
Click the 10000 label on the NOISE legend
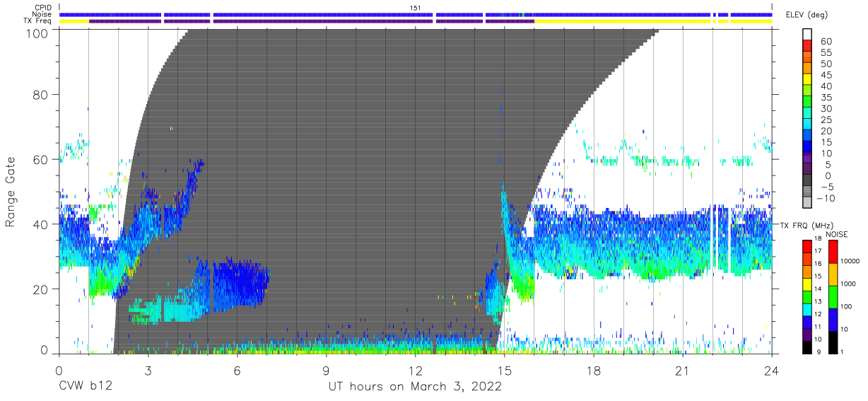(852, 260)
